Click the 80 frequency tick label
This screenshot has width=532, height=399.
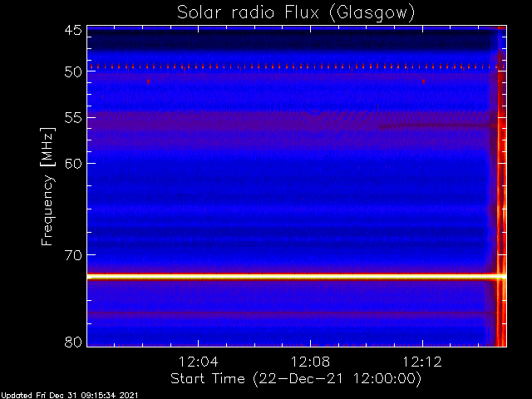(x=73, y=342)
